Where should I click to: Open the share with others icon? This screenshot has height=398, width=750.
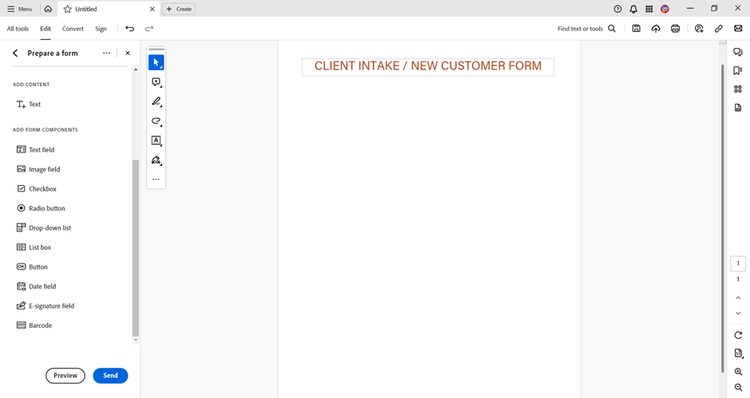pos(699,29)
